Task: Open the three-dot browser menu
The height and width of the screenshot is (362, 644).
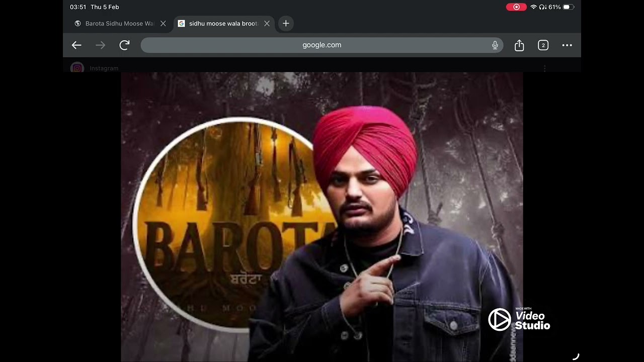Action: tap(567, 45)
